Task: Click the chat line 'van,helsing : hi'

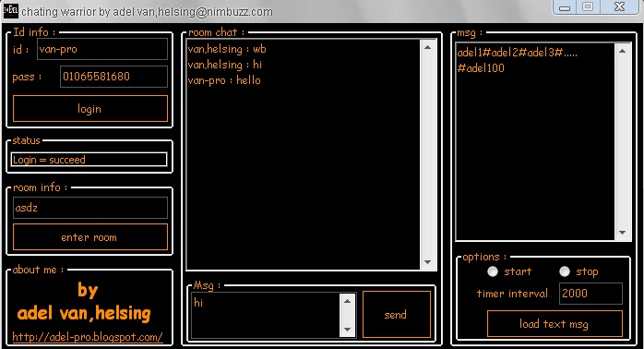Action: [x=224, y=65]
